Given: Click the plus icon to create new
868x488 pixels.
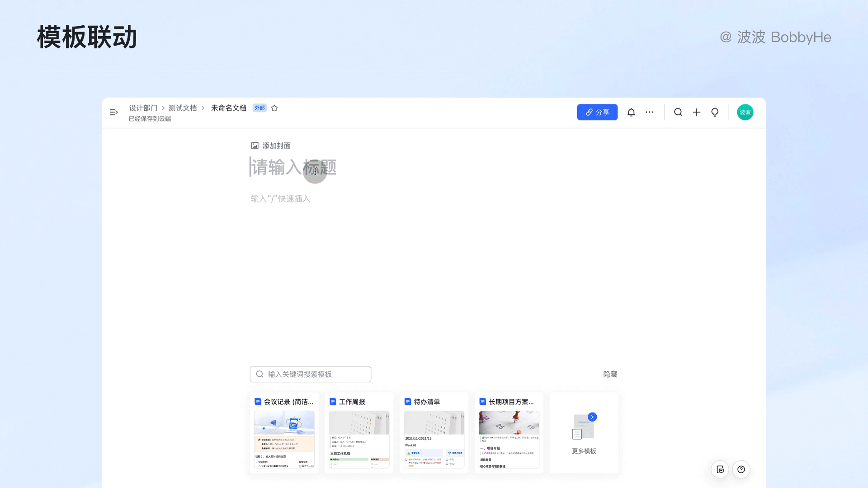Looking at the screenshot, I should [697, 112].
